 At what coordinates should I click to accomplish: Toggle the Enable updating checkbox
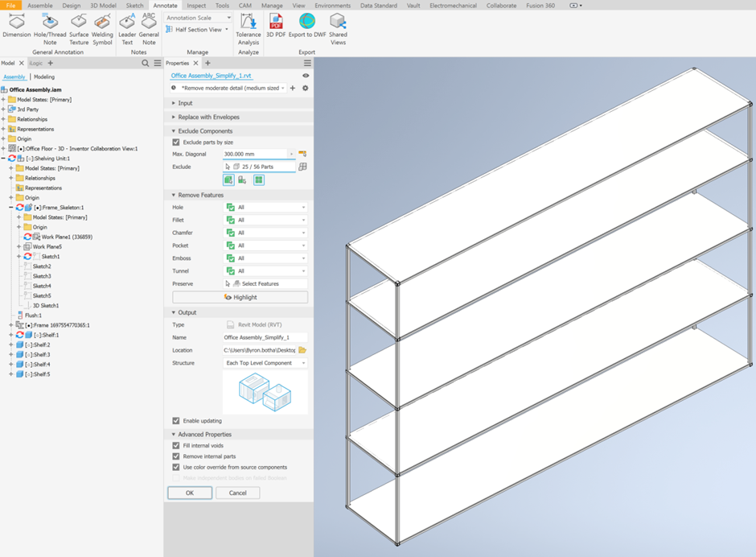point(176,421)
